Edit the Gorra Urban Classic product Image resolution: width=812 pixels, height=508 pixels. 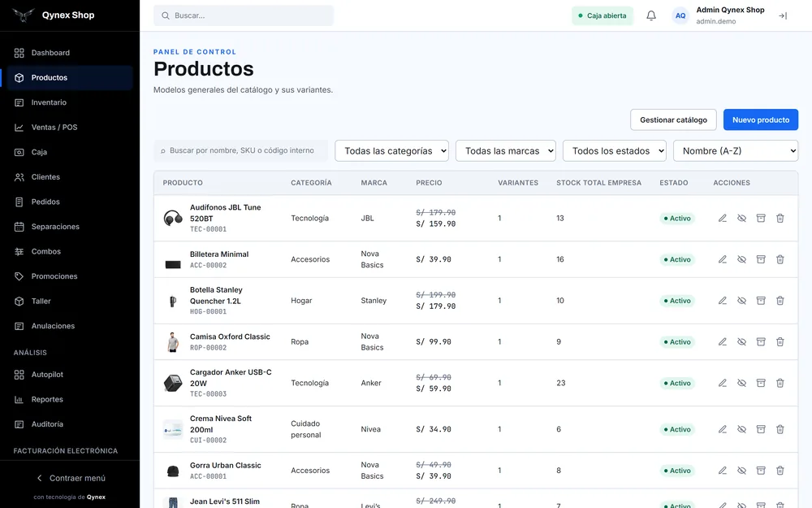(x=723, y=471)
